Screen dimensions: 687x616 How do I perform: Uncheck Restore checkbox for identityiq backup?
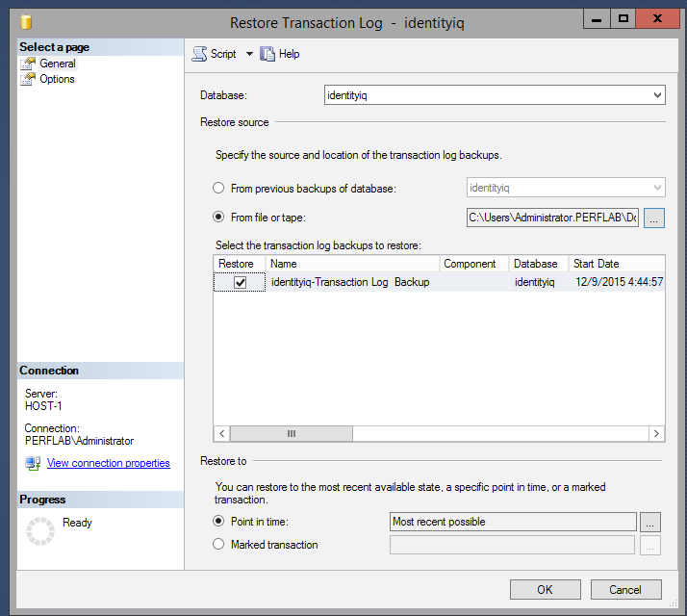[241, 282]
